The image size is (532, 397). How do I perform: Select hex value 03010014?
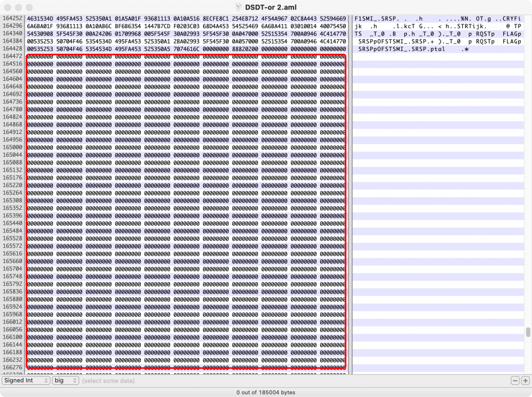point(304,26)
